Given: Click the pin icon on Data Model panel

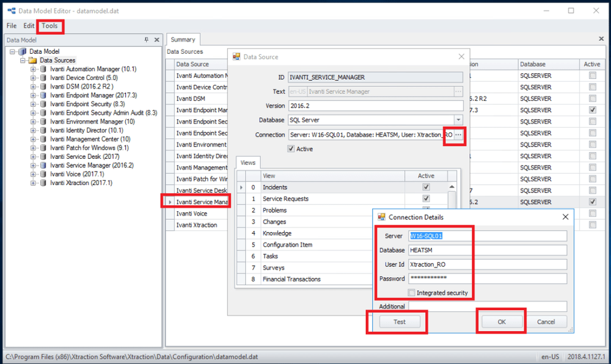Looking at the screenshot, I should (x=145, y=40).
